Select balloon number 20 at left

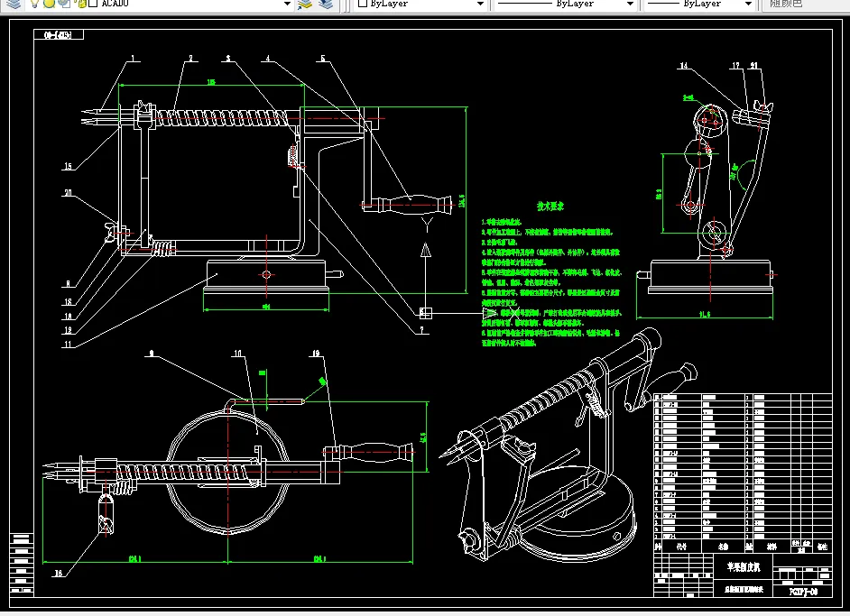coord(68,193)
